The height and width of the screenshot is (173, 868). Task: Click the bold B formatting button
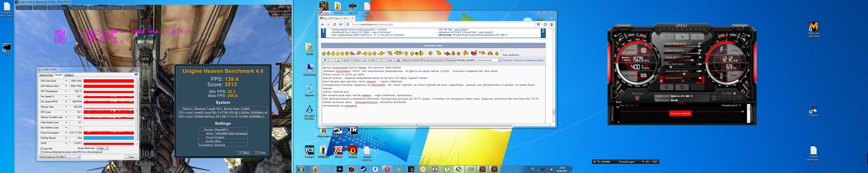pos(325,60)
